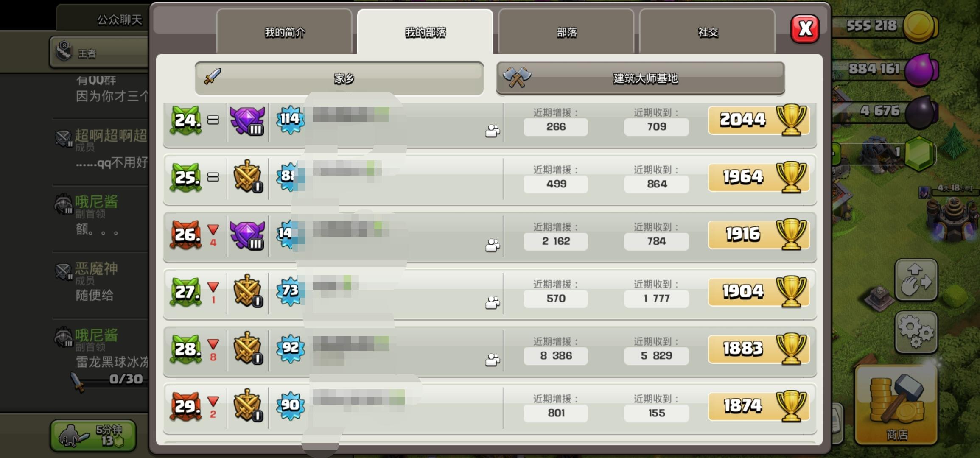Open the 社交 tab
Viewport: 980px width, 458px height.
coord(708,32)
